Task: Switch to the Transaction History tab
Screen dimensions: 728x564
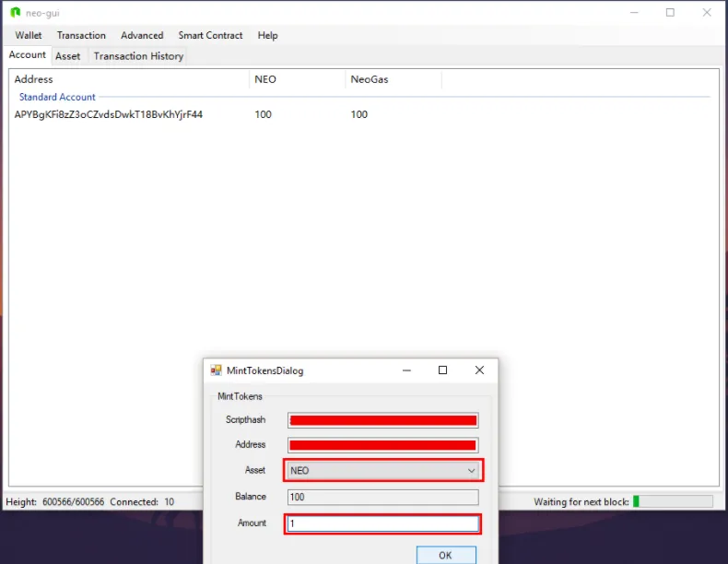Action: point(138,56)
